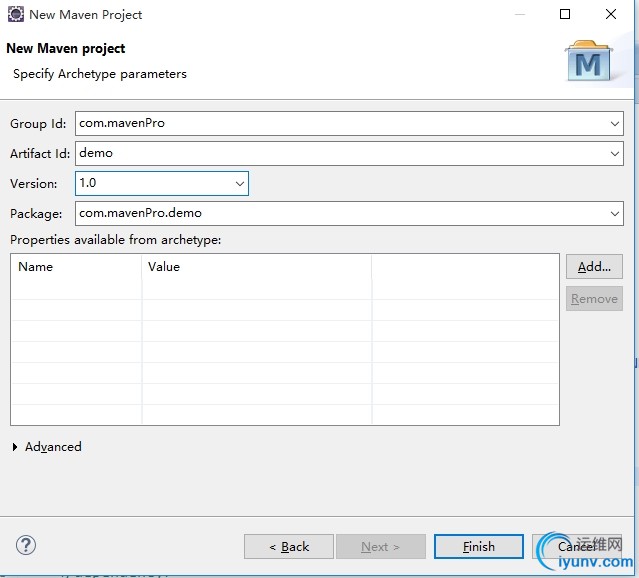Click the Artifact Id field with demo
Viewport: 639px width, 578px height.
[x=349, y=154]
